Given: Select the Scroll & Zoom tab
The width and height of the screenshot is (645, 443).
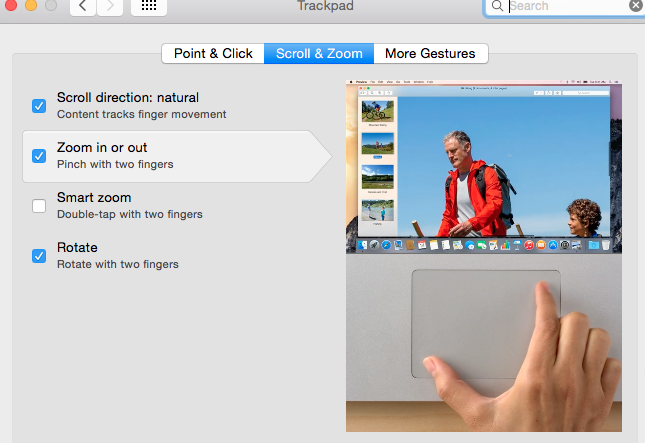Looking at the screenshot, I should 319,53.
